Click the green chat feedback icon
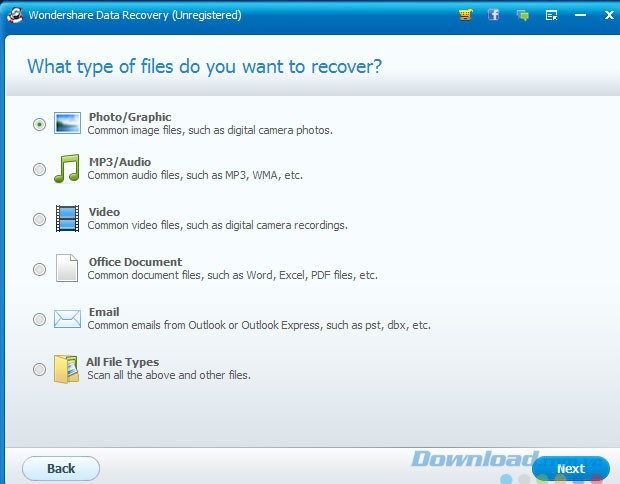 point(522,15)
